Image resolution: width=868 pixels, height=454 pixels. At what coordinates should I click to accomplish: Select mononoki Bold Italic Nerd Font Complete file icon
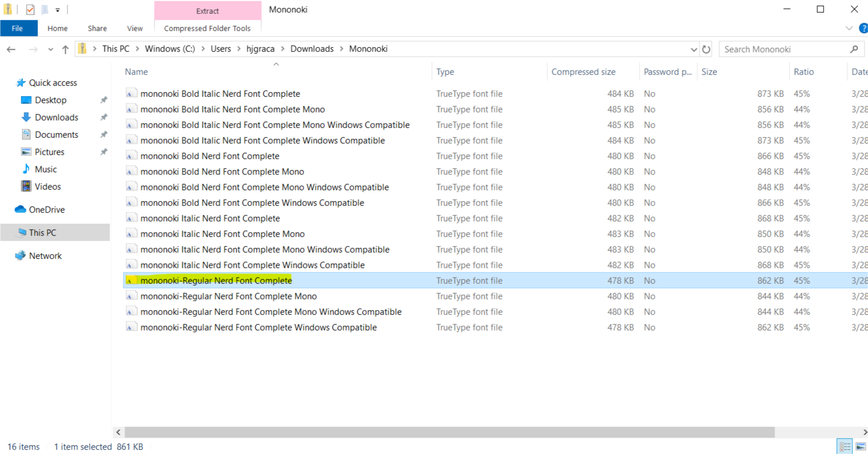pos(131,93)
